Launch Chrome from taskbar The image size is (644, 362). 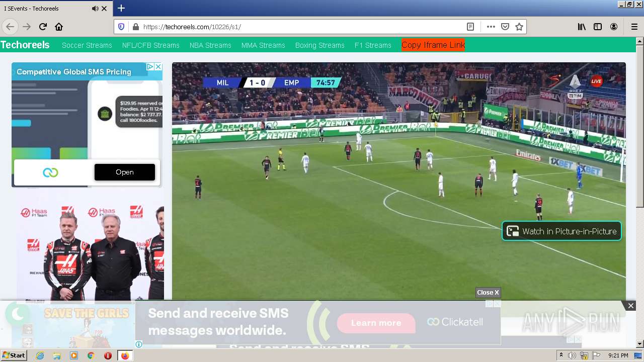91,355
